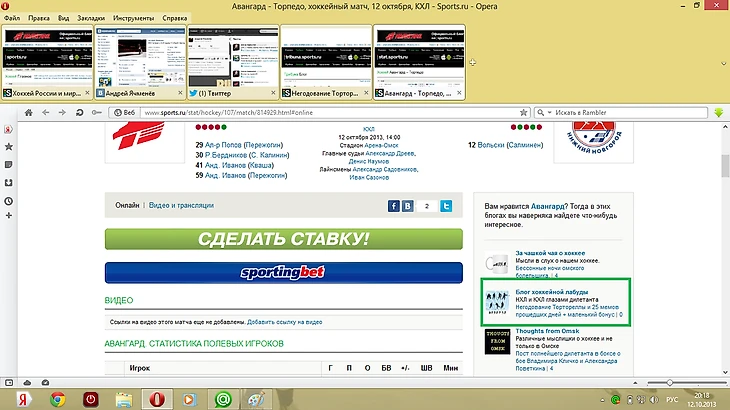Open Opera Link cloud icon in status bar
730x410 pixels.
coord(27,383)
